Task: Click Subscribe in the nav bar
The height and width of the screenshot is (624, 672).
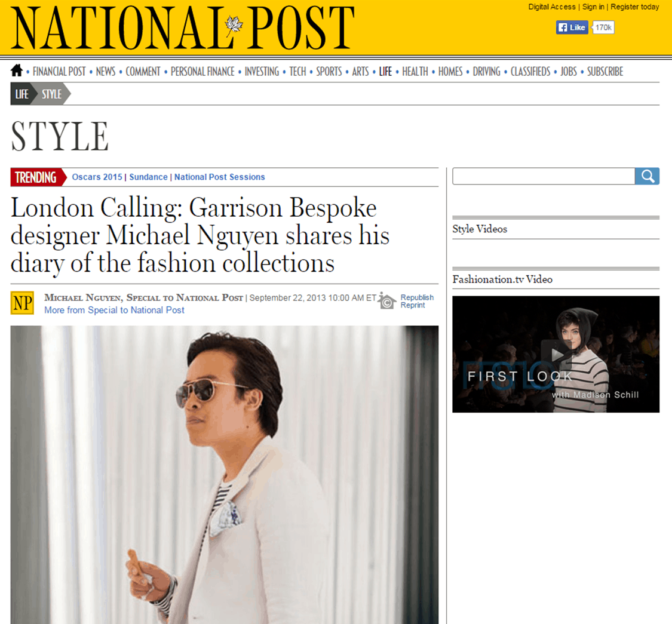Action: pos(605,72)
